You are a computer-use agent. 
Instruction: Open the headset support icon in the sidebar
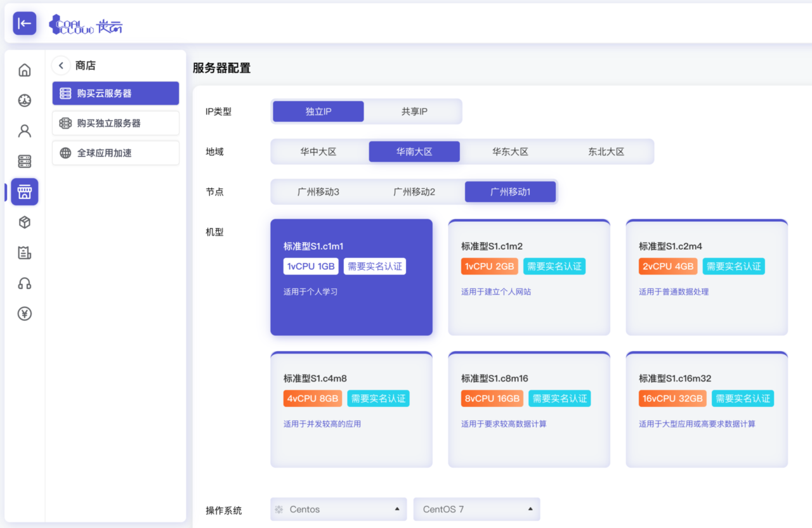tap(25, 283)
